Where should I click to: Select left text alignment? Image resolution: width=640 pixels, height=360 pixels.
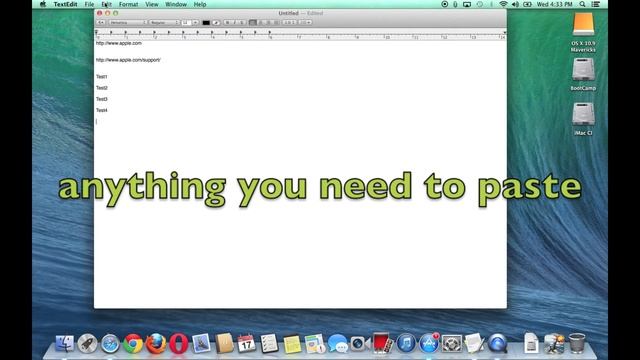click(253, 22)
